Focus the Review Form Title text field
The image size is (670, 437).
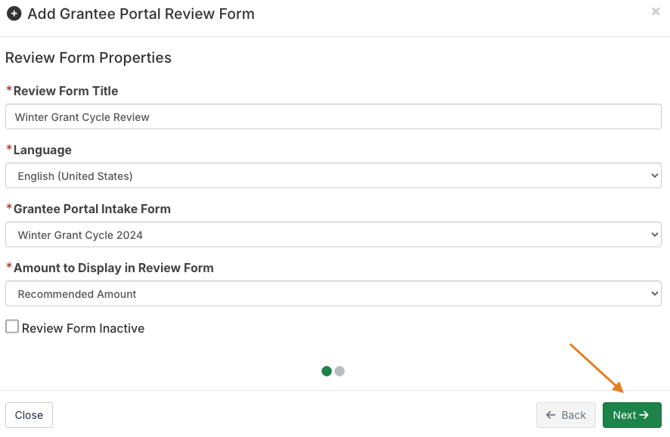tap(333, 117)
